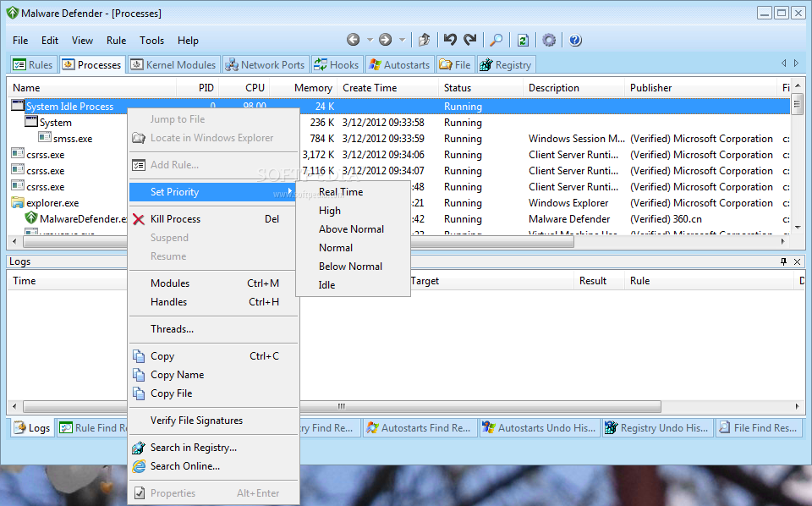Screen dimensions: 812x506
Task: Click the Help question mark icon
Action: tap(575, 40)
